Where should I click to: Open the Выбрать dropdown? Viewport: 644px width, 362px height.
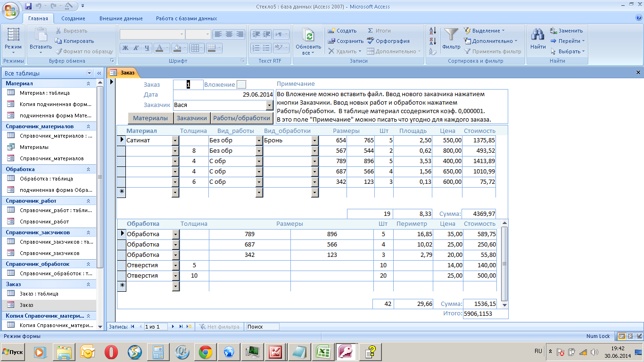click(x=568, y=51)
